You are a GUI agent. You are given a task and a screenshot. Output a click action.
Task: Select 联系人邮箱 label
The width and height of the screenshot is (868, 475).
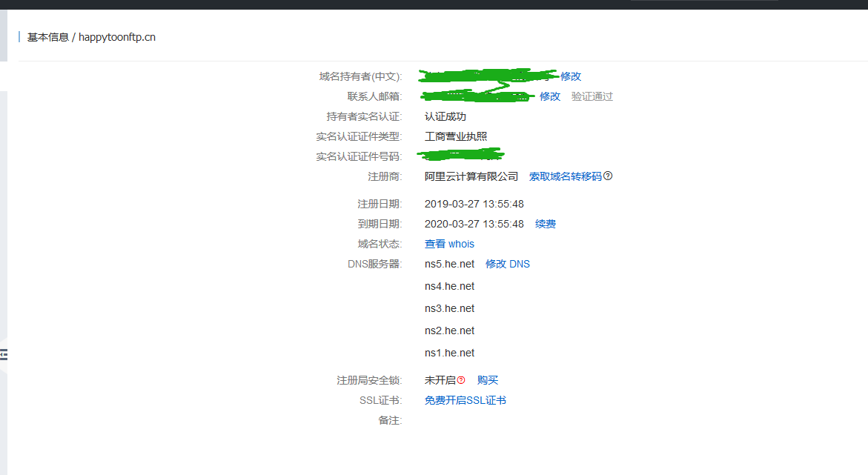pyautogui.click(x=375, y=96)
